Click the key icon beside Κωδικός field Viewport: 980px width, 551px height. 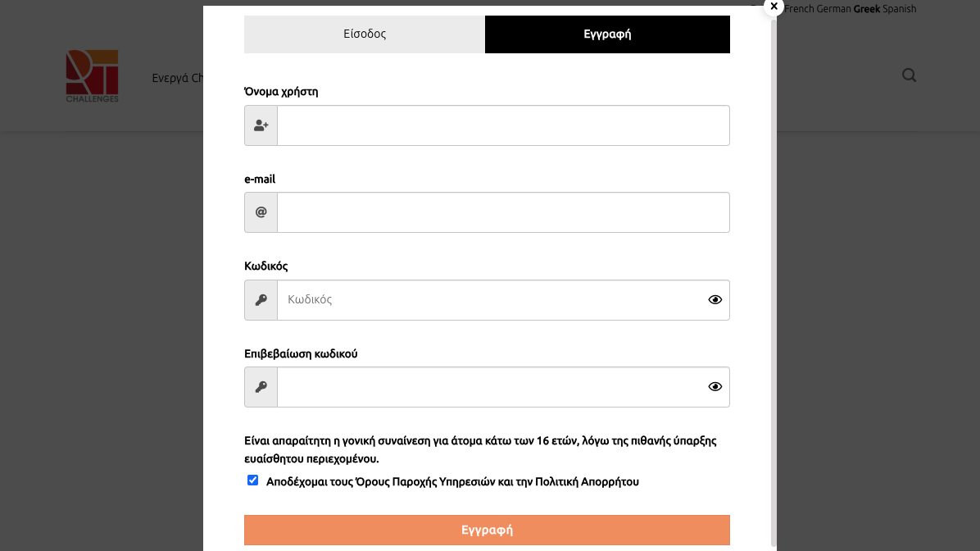point(261,300)
